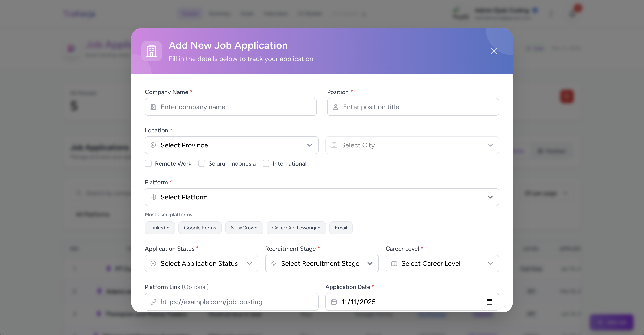
Task: Click the lightning icon in Recruitment Stage
Action: pos(274,263)
